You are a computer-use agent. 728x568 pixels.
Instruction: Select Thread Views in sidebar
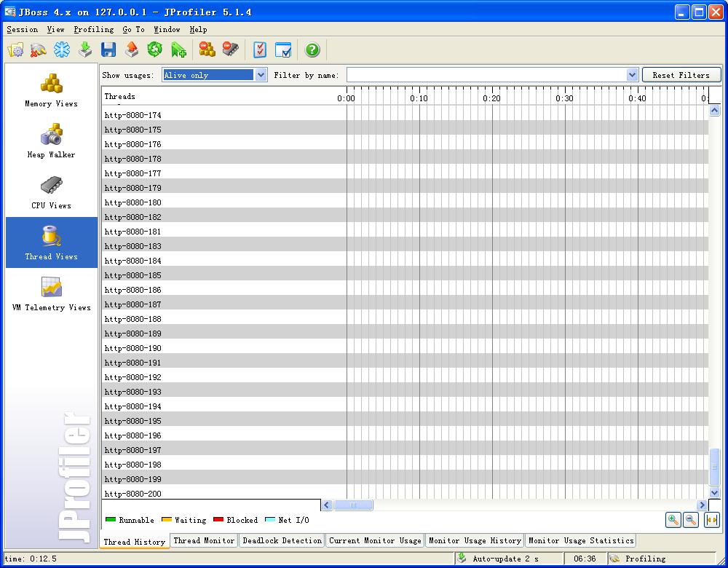[52, 242]
